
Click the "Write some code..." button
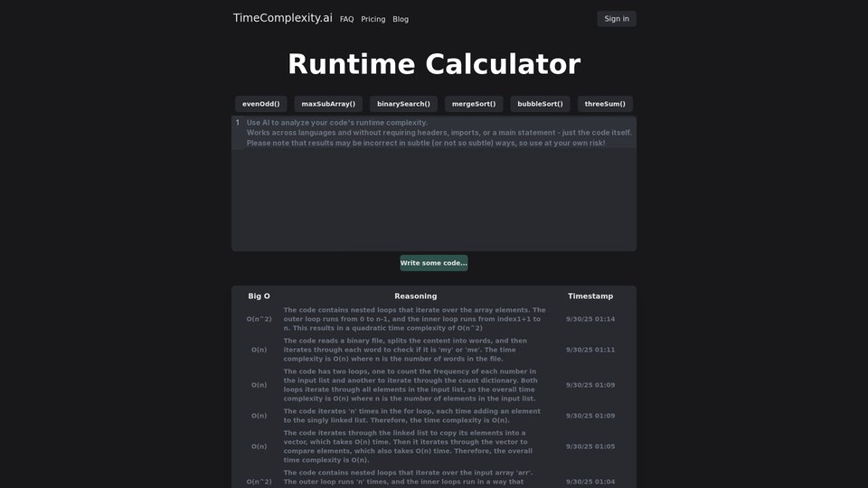434,263
